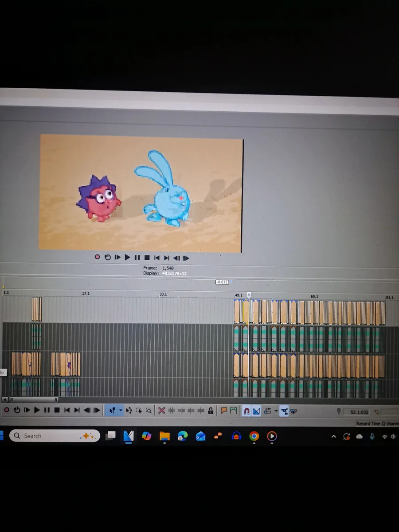Screen dimensions: 399x532
Task: Show hidden system tray icons chevron
Action: point(334,437)
